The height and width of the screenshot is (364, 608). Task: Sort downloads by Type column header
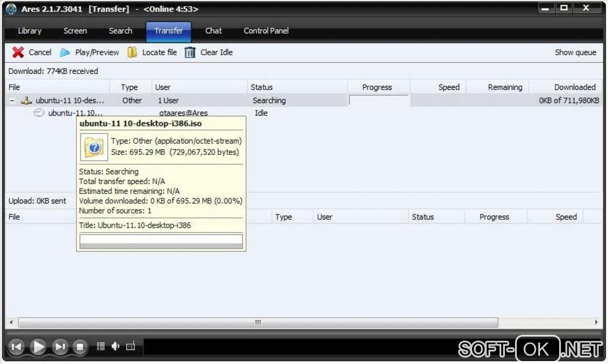point(131,87)
